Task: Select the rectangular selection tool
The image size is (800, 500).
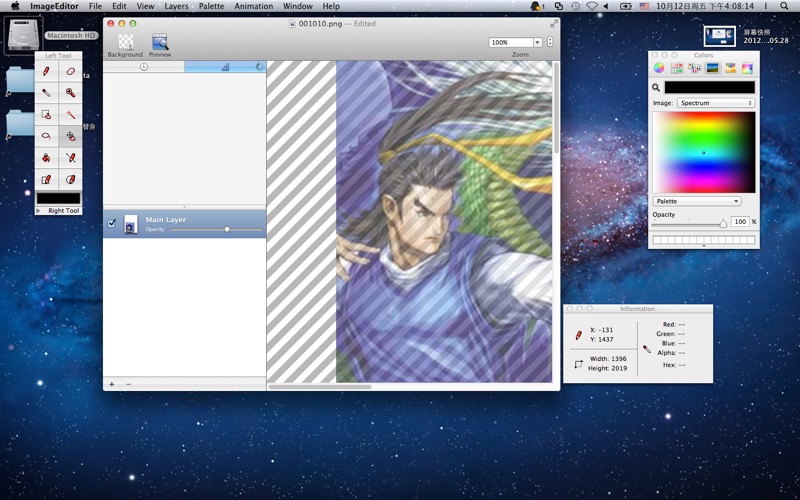Action: [x=46, y=115]
